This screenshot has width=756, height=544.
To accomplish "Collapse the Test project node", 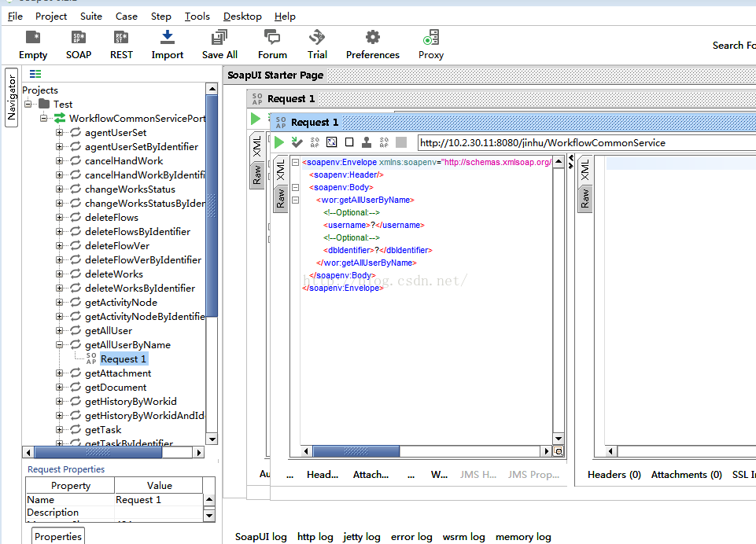I will tap(28, 104).
